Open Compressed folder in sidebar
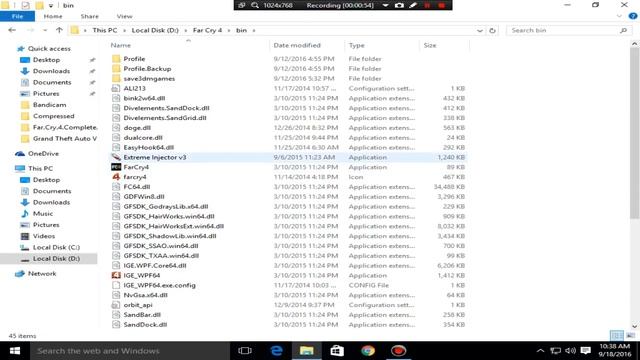 [53, 116]
